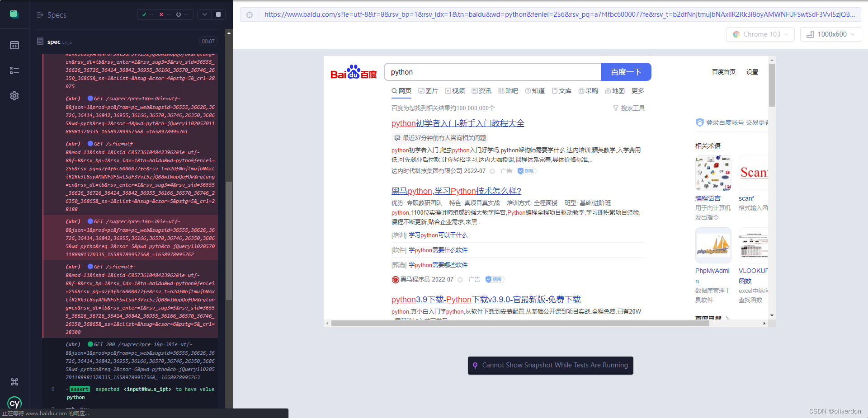Click the 编程语言 related term link

(x=708, y=198)
